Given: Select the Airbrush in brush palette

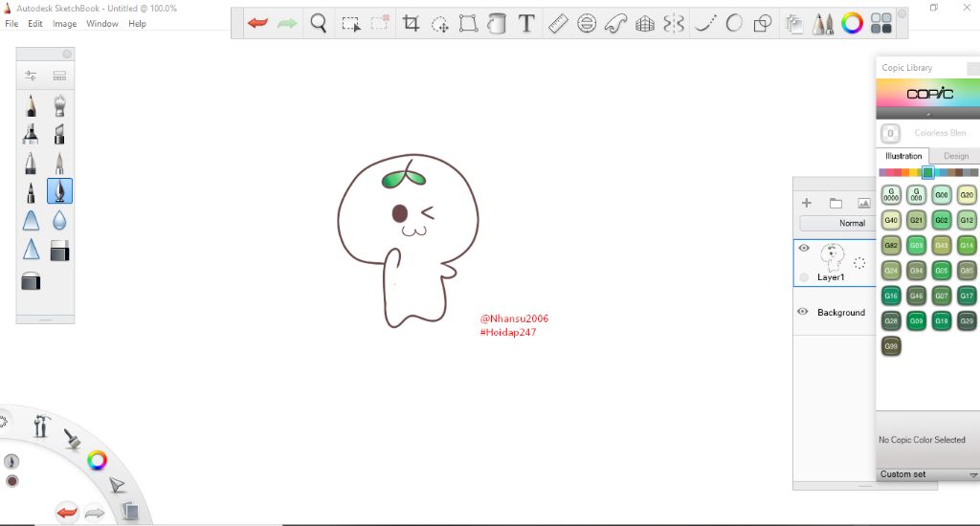Looking at the screenshot, I should [59, 105].
